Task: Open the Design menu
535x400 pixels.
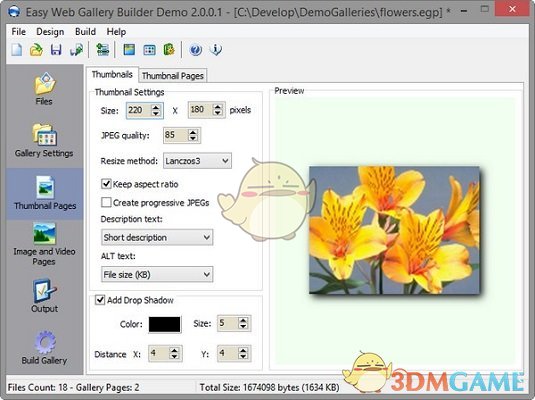Action: pyautogui.click(x=50, y=32)
